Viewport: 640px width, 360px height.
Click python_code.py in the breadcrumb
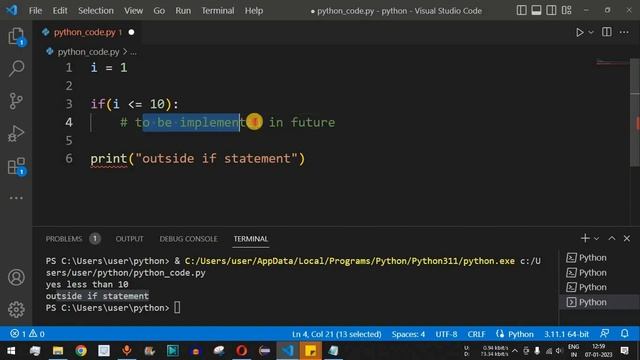coord(88,52)
